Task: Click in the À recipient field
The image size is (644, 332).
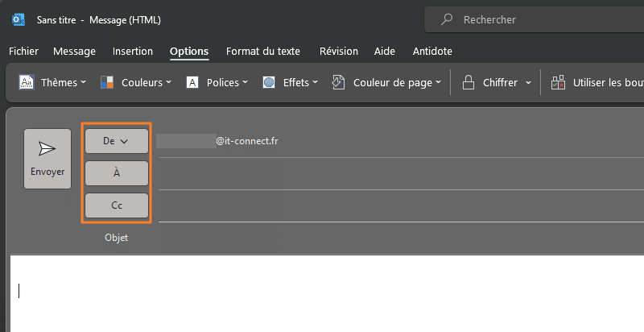Action: tap(401, 174)
